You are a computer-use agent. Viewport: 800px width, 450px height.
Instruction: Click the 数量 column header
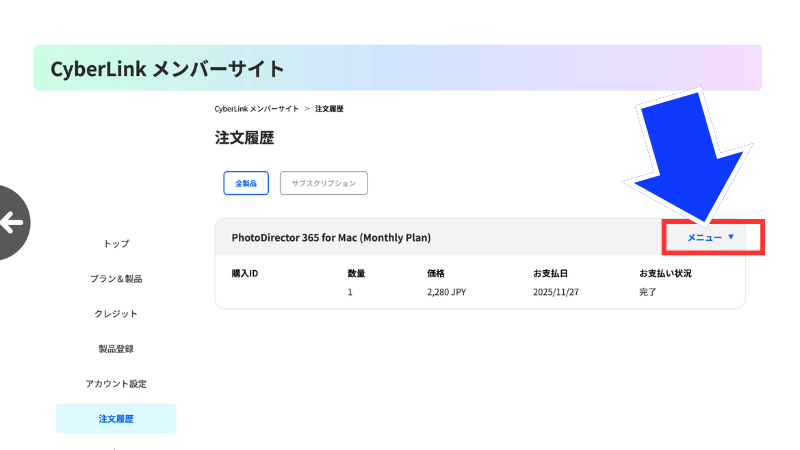pos(356,273)
